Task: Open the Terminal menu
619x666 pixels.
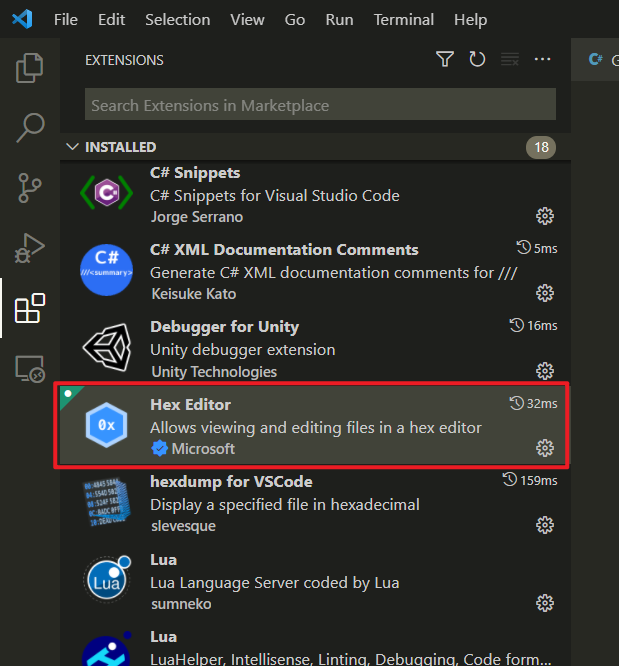Action: [404, 20]
